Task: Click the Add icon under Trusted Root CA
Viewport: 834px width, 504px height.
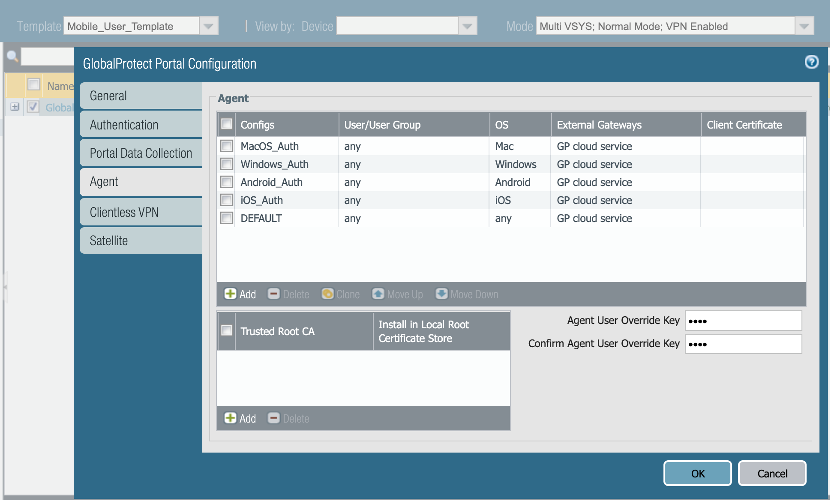Action: (230, 418)
